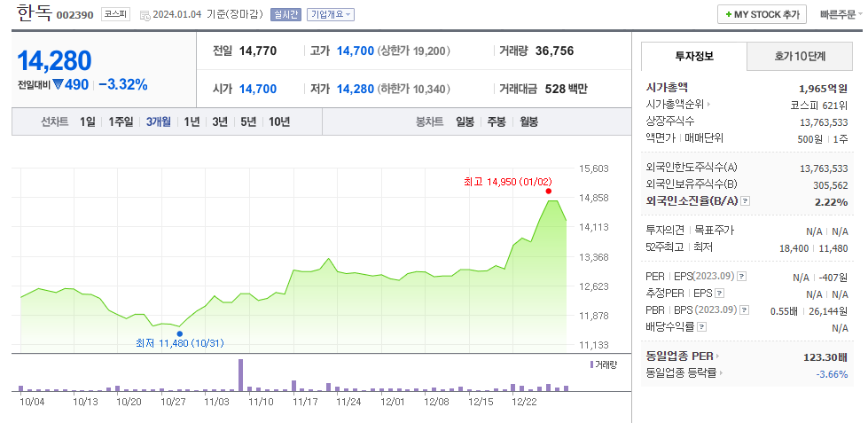Select the 3개월 line chart period
This screenshot has width=868, height=423.
point(159,121)
